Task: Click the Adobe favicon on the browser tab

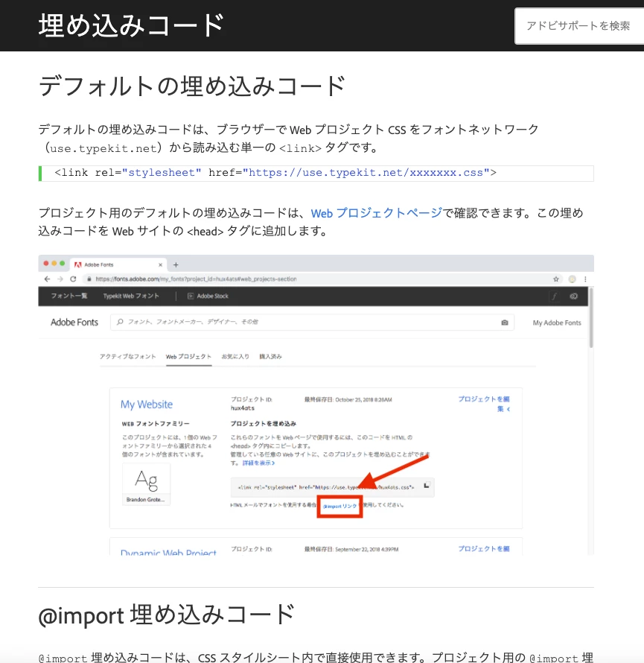Action: [x=77, y=264]
